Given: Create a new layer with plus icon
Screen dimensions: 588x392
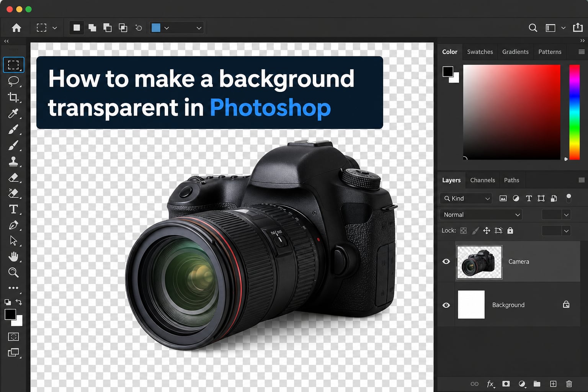Looking at the screenshot, I should pyautogui.click(x=553, y=384).
